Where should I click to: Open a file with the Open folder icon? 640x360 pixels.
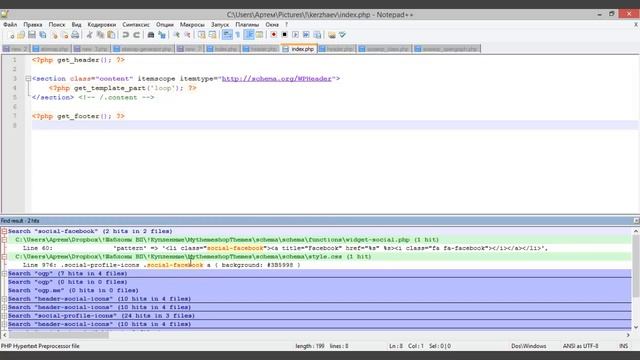pos(21,35)
